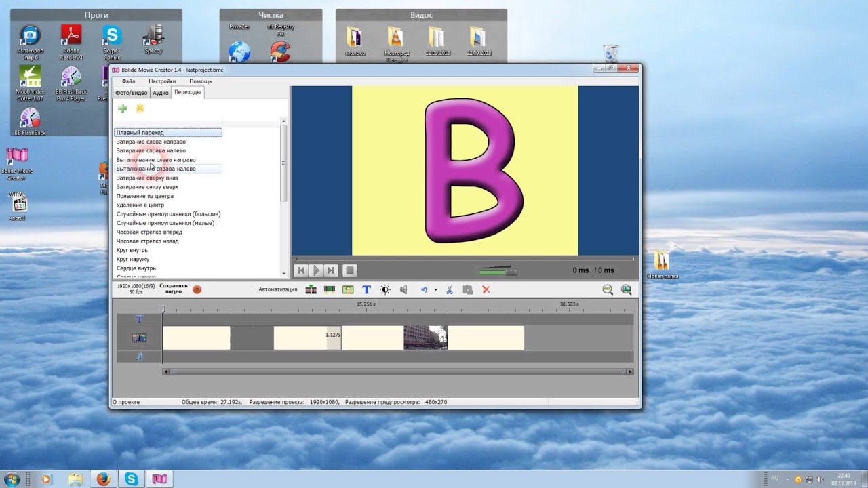The width and height of the screenshot is (868, 488).
Task: Click the timeline playhead marker at start
Action: pos(163,310)
